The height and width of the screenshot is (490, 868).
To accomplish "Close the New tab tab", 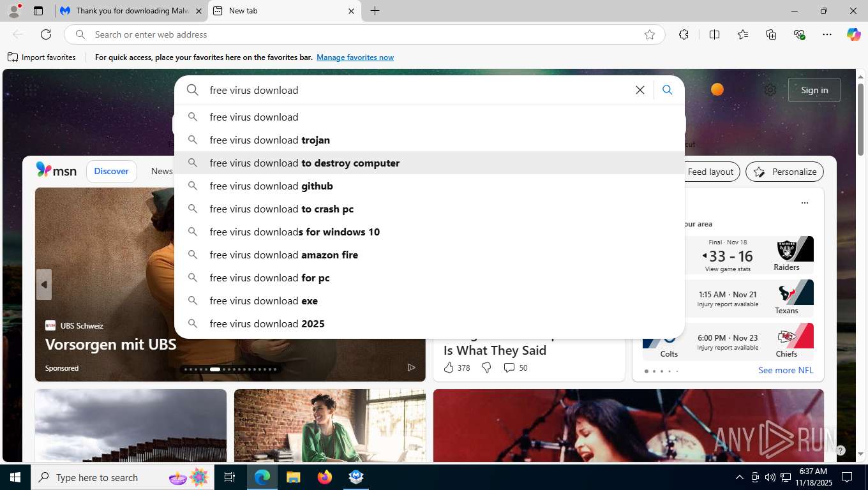I will [x=351, y=11].
